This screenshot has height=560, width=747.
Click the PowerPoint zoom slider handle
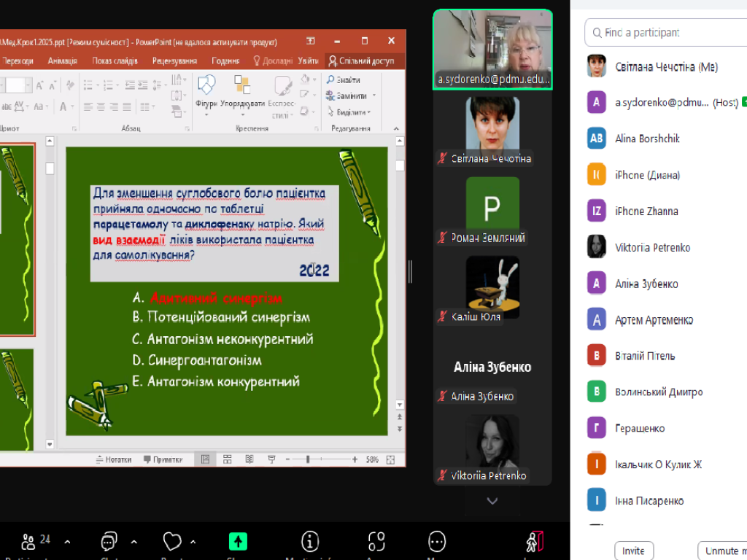point(309,459)
